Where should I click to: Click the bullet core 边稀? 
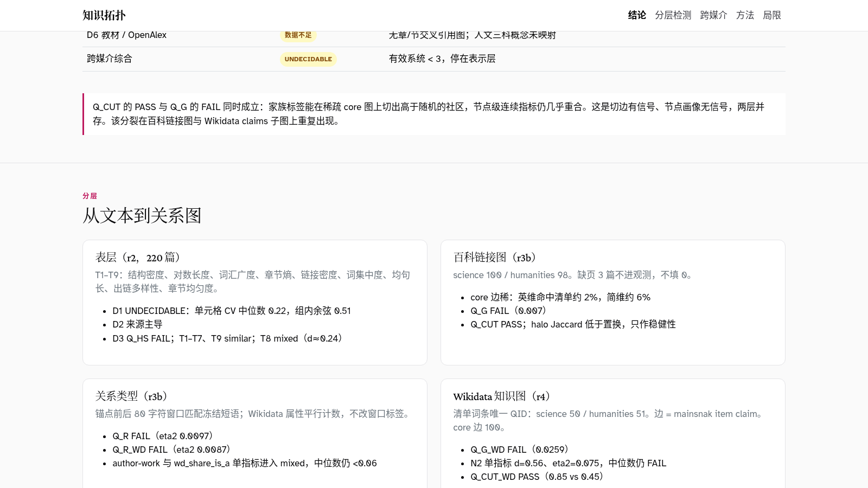[x=560, y=297]
